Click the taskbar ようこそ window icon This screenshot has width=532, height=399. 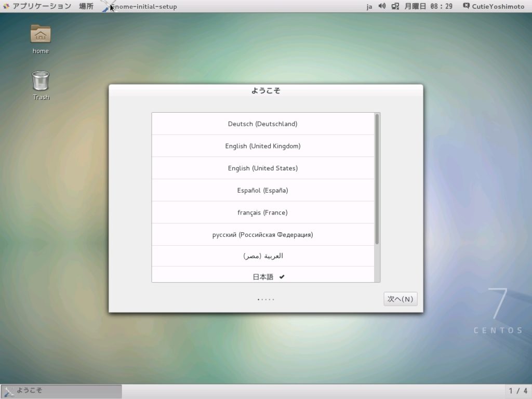coord(8,392)
